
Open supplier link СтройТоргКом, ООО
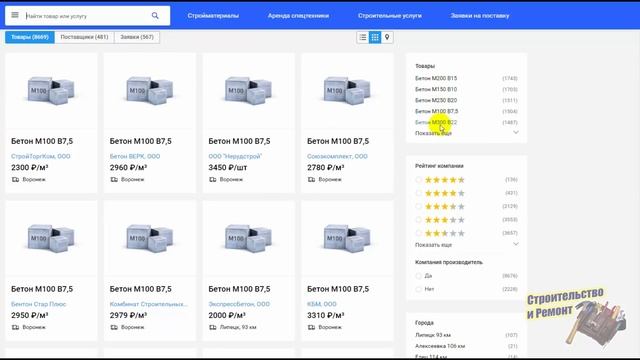(40, 156)
